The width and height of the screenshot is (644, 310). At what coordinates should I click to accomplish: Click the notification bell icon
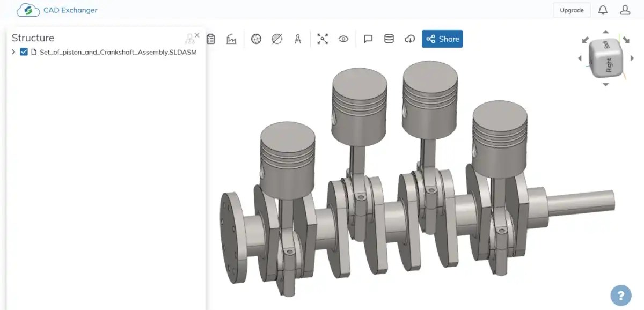click(603, 9)
